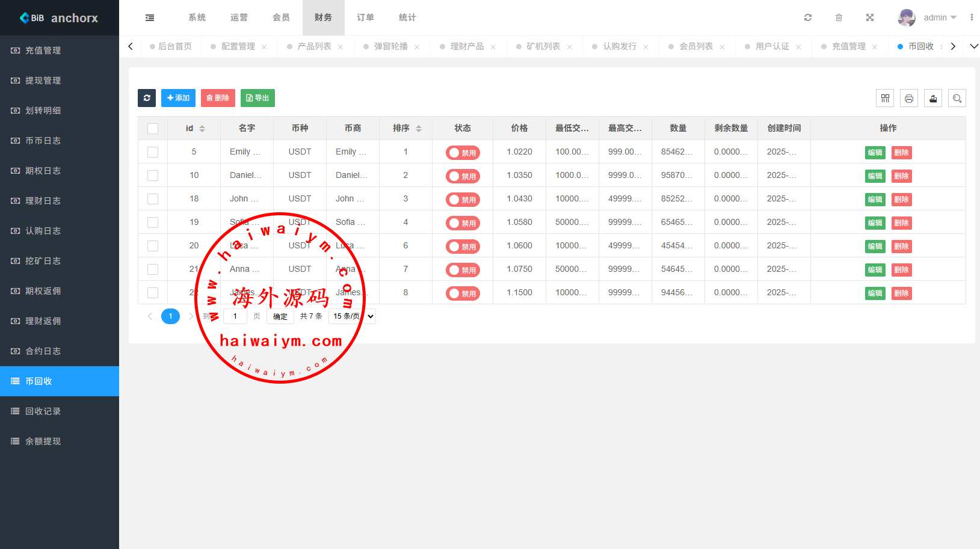The width and height of the screenshot is (980, 549).
Task: Collapse the sidebar with the menu icon
Action: tap(150, 17)
